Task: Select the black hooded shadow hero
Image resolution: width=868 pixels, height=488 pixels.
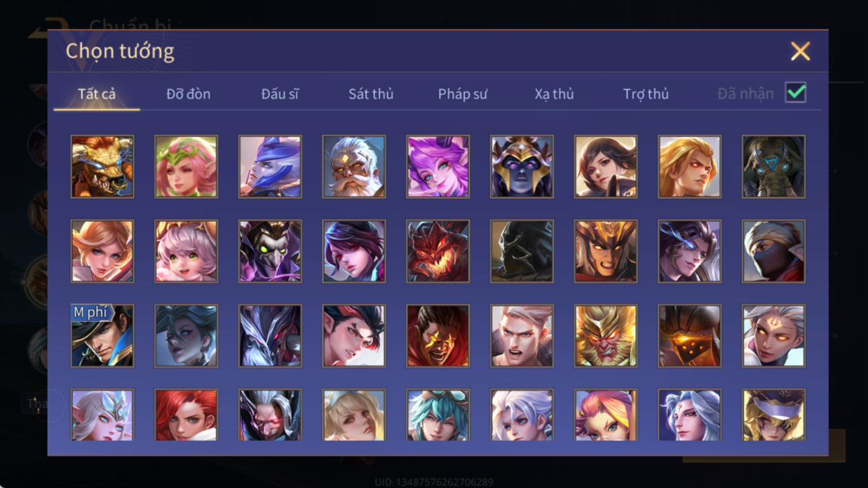Action: [522, 251]
